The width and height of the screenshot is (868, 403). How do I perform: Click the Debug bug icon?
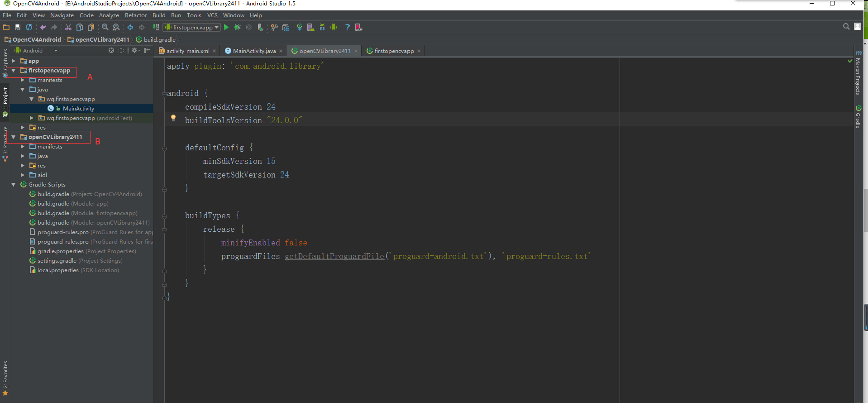point(237,27)
